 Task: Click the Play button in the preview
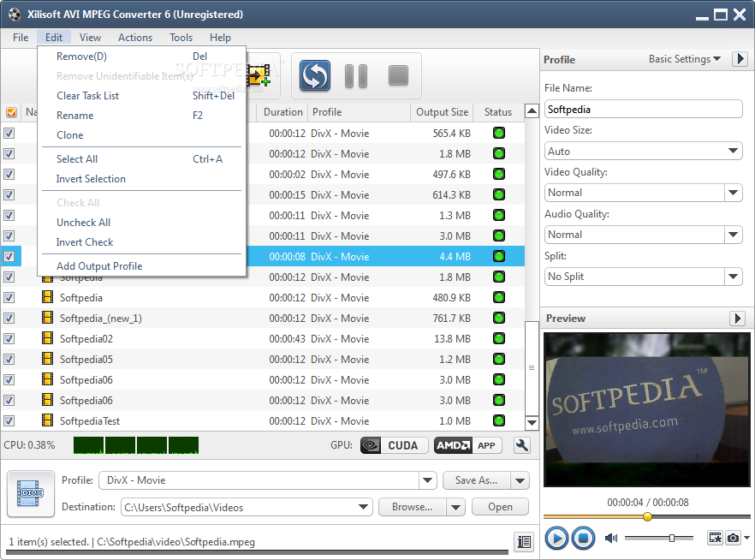point(556,538)
